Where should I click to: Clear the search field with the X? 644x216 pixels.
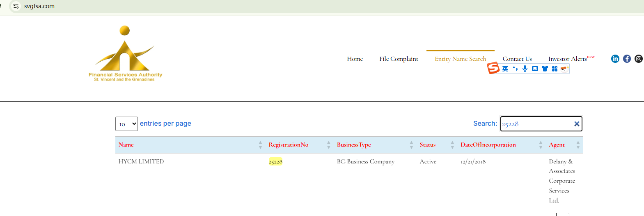click(x=577, y=124)
